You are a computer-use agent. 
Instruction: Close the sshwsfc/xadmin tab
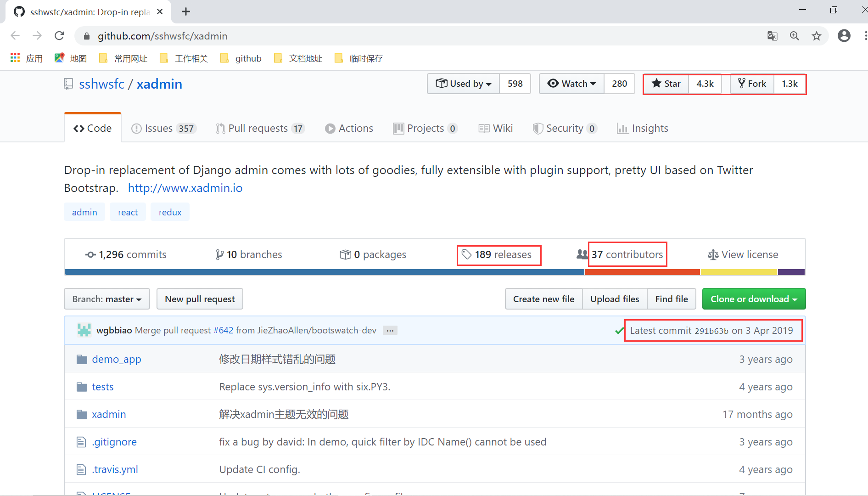point(160,11)
